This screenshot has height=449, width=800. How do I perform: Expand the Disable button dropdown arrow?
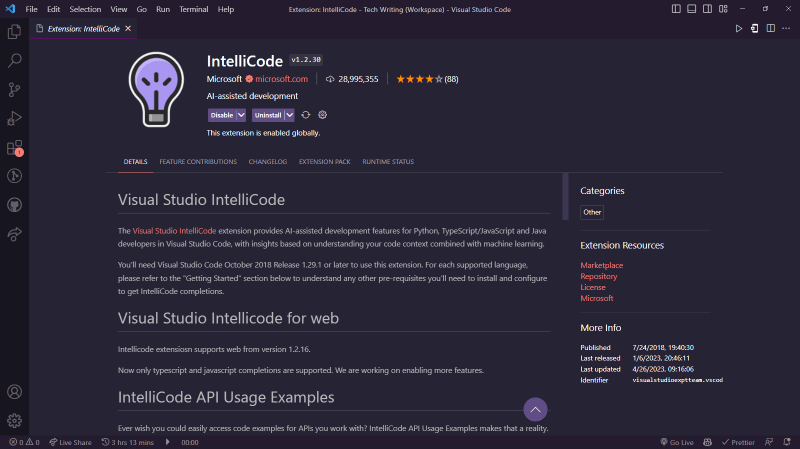tap(241, 115)
